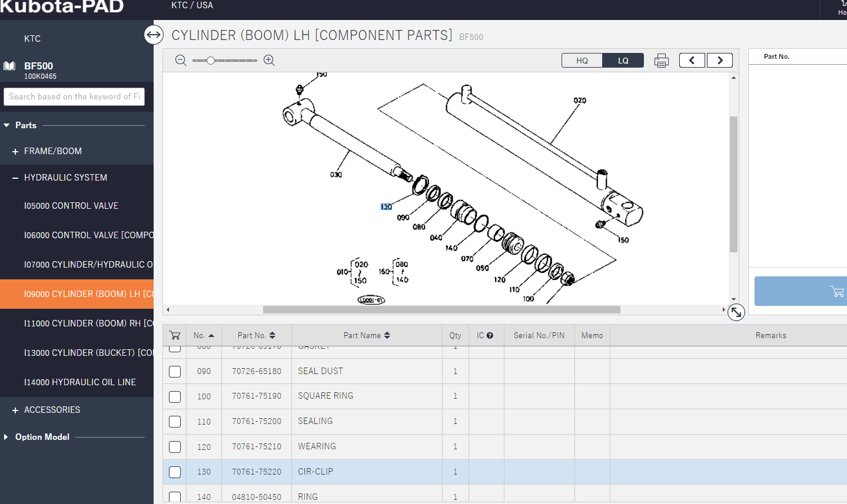This screenshot has height=504, width=847.
Task: Focus the keyword search field
Action: (74, 96)
